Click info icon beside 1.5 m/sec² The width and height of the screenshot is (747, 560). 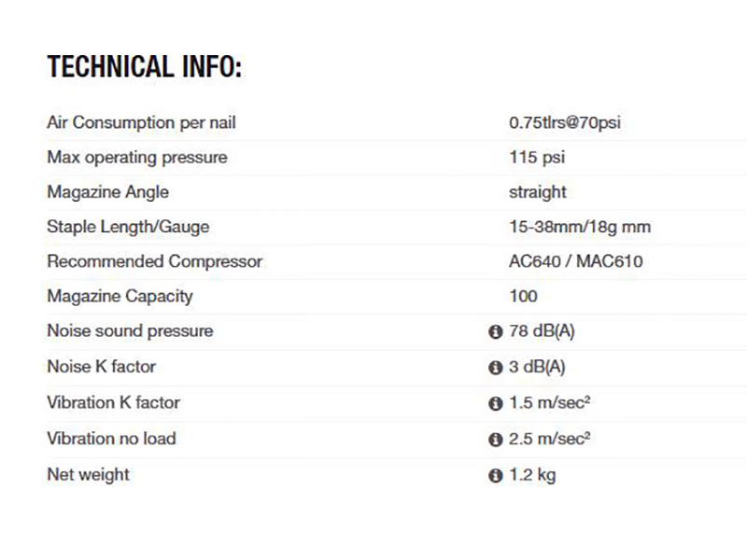click(495, 404)
